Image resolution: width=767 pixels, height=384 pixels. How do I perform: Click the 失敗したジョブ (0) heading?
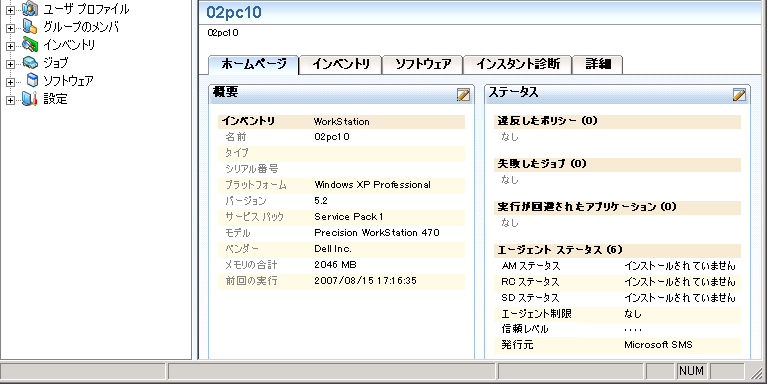pos(541,164)
